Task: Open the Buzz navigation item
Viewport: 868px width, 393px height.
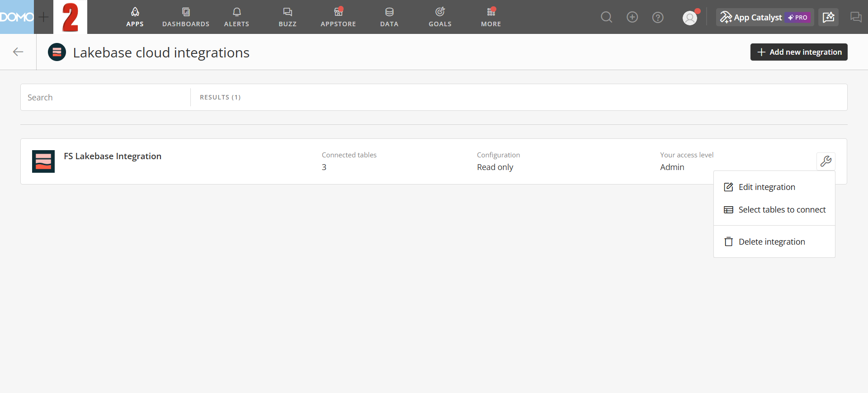Action: pos(288,17)
